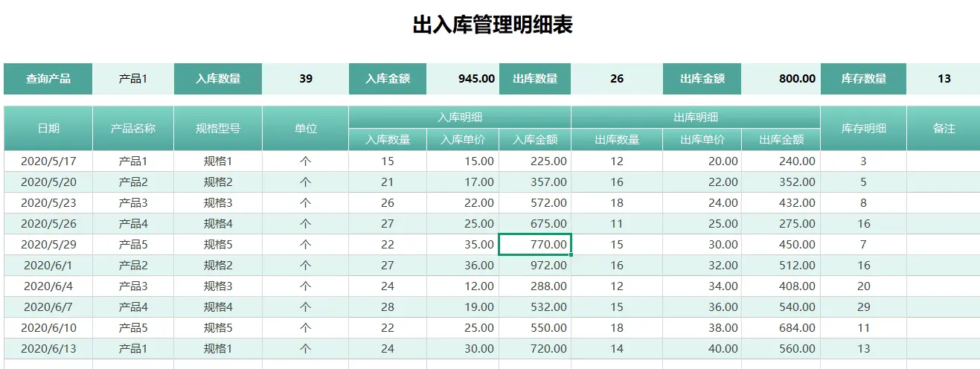Click the outbound amount 450.00
This screenshot has width=980, height=369.
click(781, 244)
